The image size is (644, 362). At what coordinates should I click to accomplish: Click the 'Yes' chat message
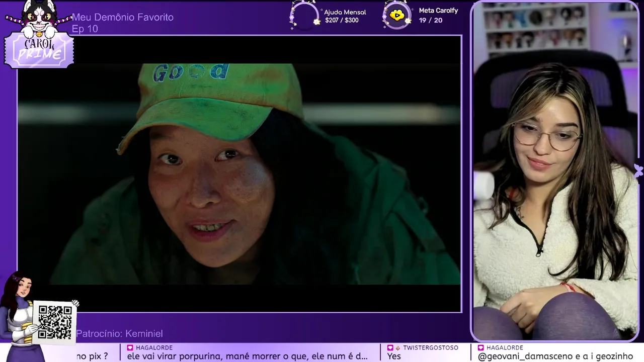coord(394,356)
